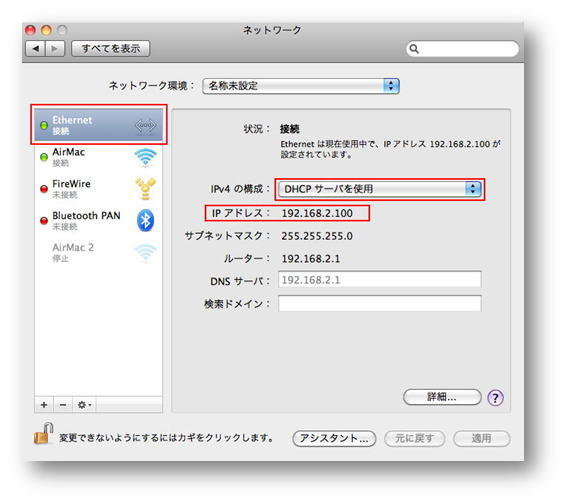
Task: Click the forward arrow navigation button
Action: click(x=55, y=48)
